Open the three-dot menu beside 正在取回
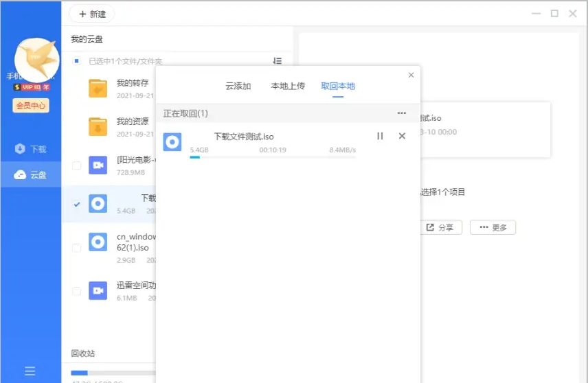The image size is (588, 383). (401, 113)
